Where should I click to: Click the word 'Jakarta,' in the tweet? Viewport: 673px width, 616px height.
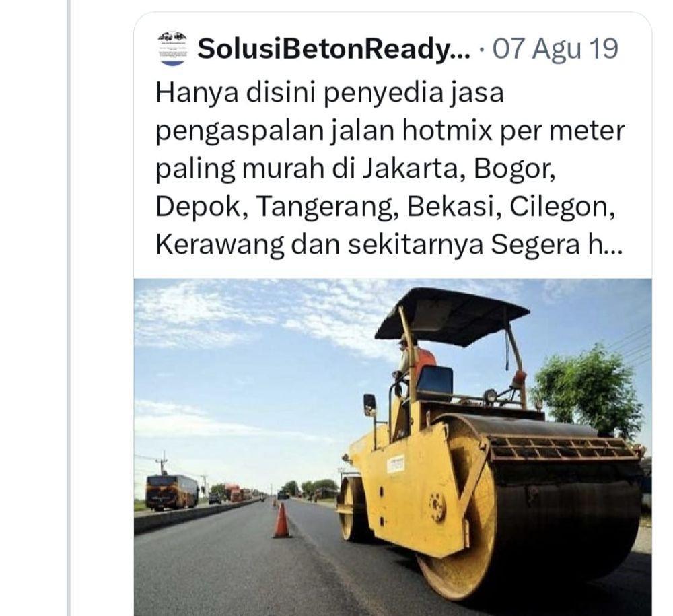pos(415,169)
